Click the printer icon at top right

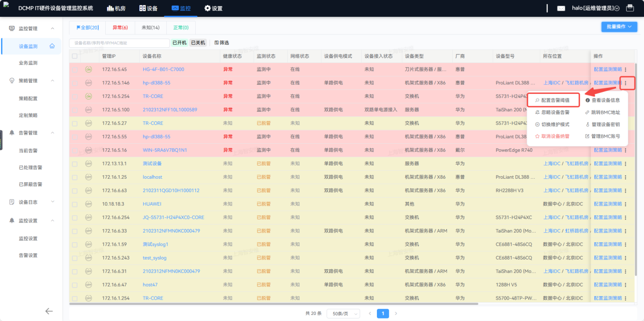coord(630,8)
